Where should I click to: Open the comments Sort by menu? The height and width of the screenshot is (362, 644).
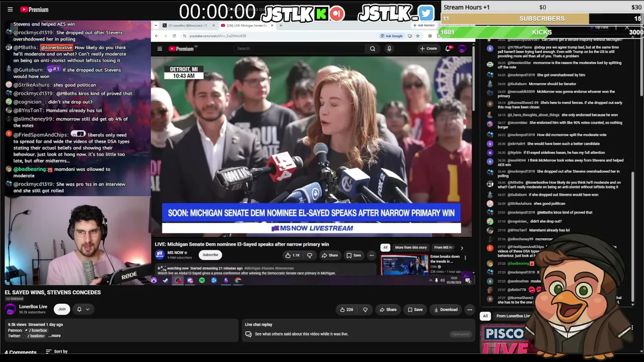(x=56, y=351)
